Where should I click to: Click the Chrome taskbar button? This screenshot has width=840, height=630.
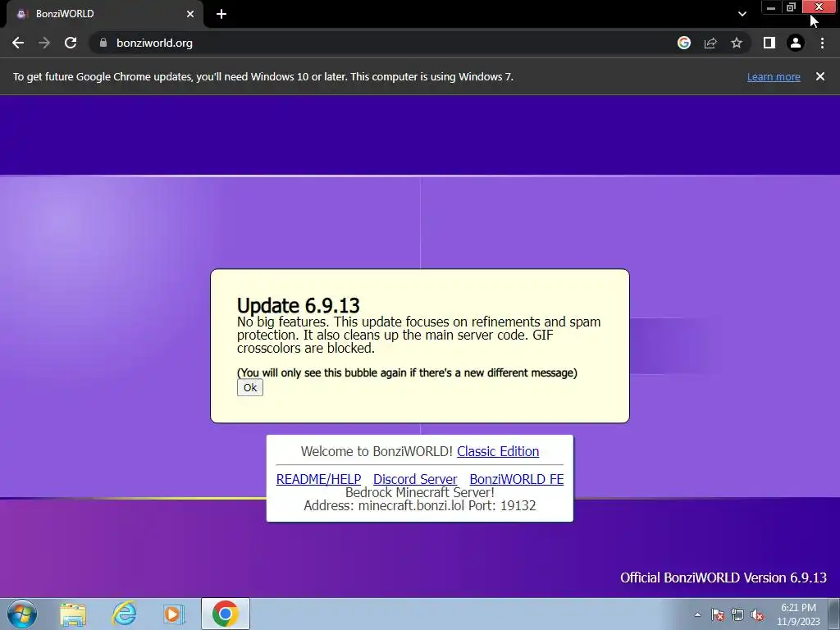point(225,614)
